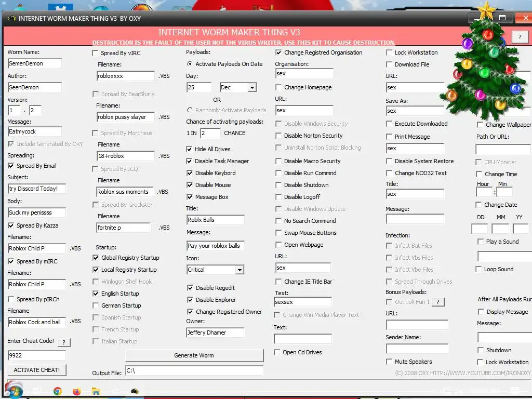Check the Play a Sound option
Viewport: 532px width, 399px height.
pyautogui.click(x=481, y=242)
